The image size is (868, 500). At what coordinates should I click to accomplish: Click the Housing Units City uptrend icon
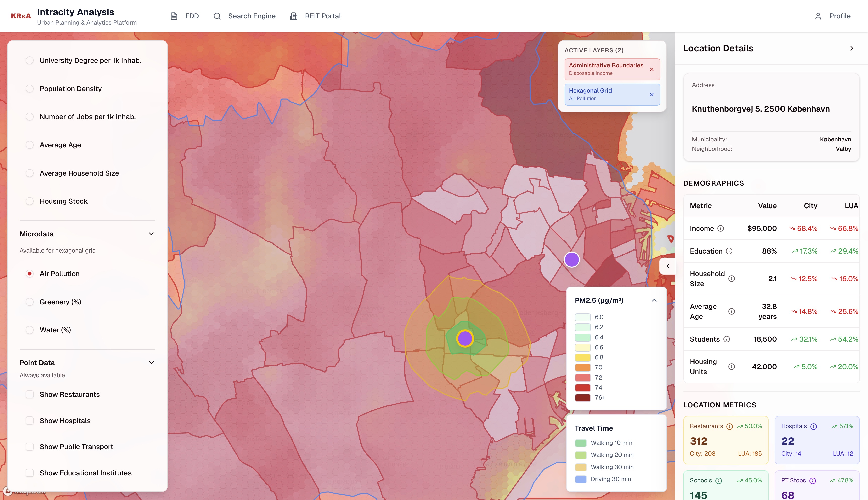point(796,367)
